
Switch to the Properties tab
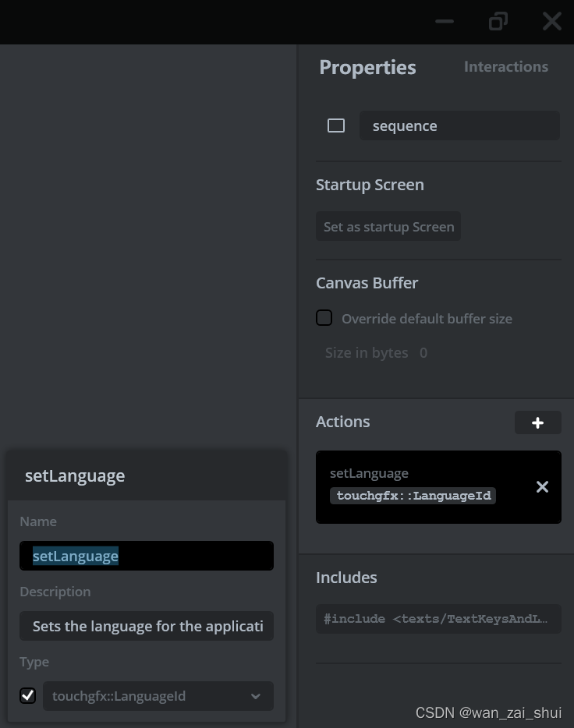click(x=367, y=67)
